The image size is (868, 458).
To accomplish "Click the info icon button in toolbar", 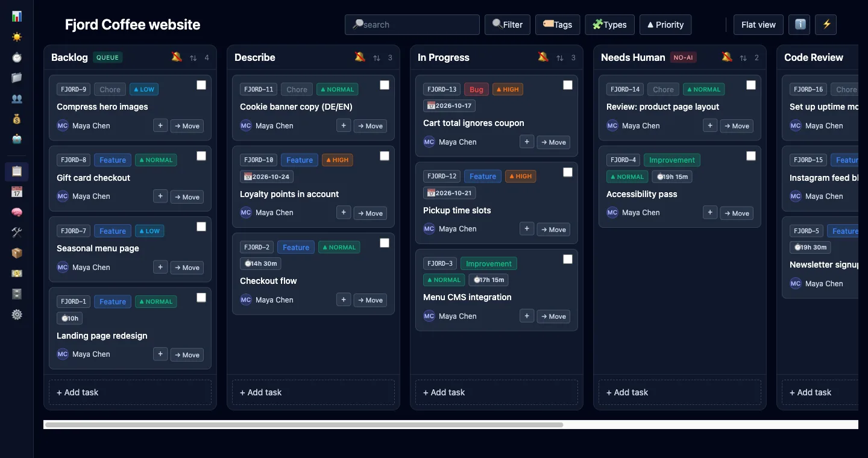I will coord(799,25).
